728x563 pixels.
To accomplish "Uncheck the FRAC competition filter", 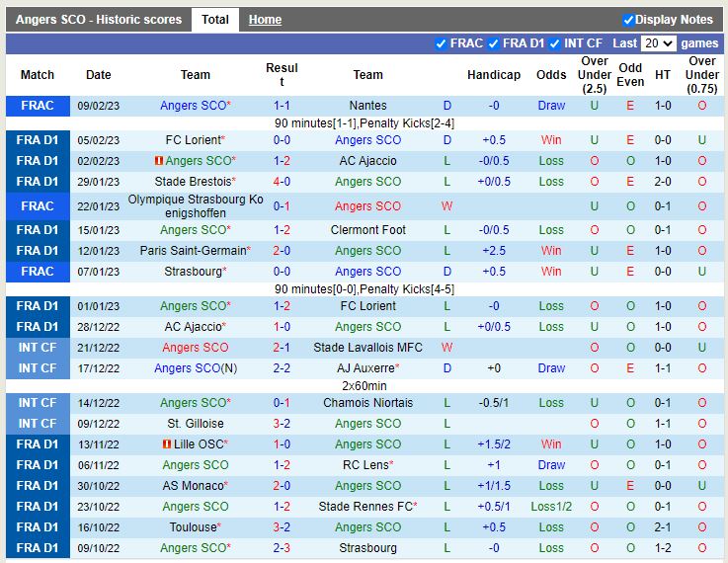I will pyautogui.click(x=441, y=43).
